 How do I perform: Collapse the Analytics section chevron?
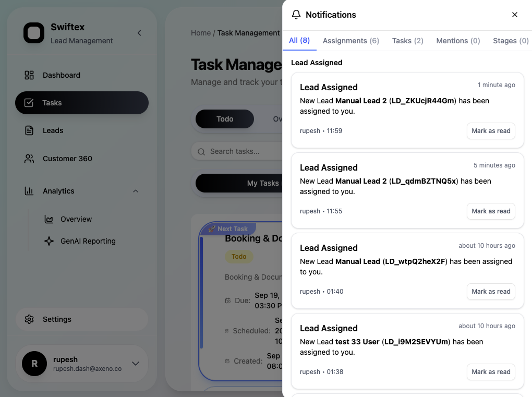point(136,191)
